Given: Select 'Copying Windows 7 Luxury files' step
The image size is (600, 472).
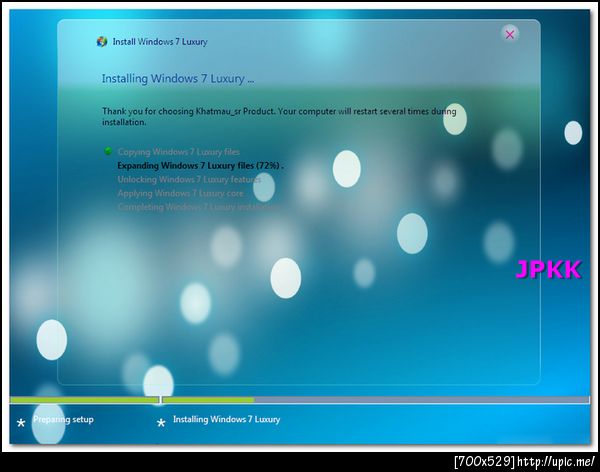Looking at the screenshot, I should [x=179, y=152].
